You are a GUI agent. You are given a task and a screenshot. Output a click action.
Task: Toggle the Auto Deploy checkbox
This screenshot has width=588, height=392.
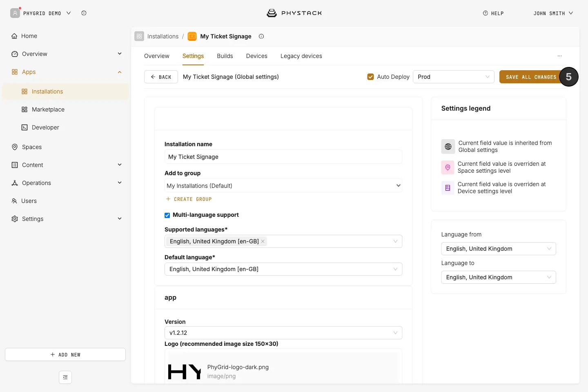(x=371, y=77)
